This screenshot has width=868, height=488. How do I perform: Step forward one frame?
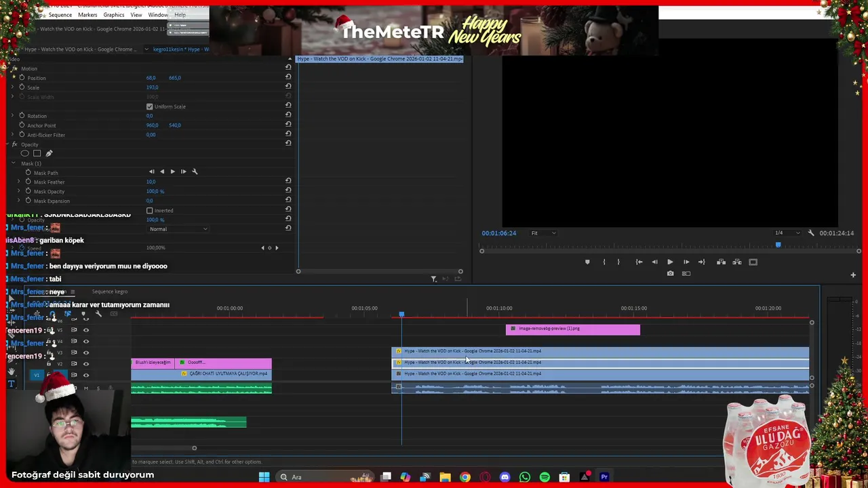686,262
